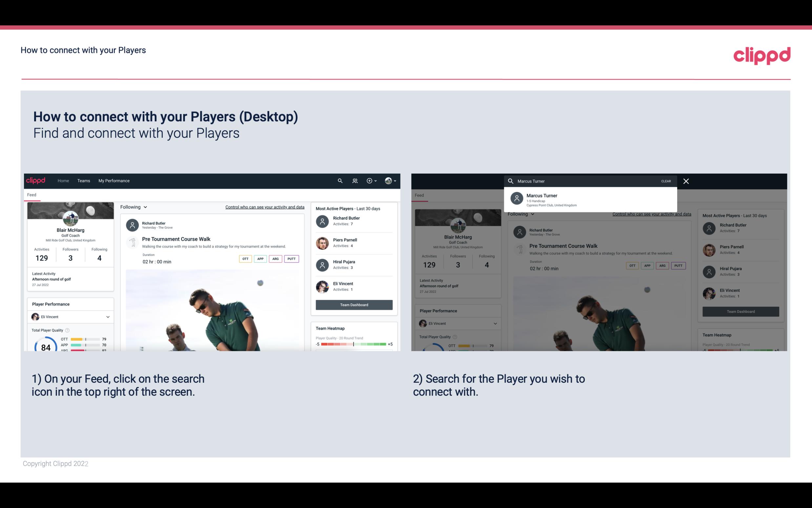Expand the profile avatar dropdown top right

tap(390, 181)
